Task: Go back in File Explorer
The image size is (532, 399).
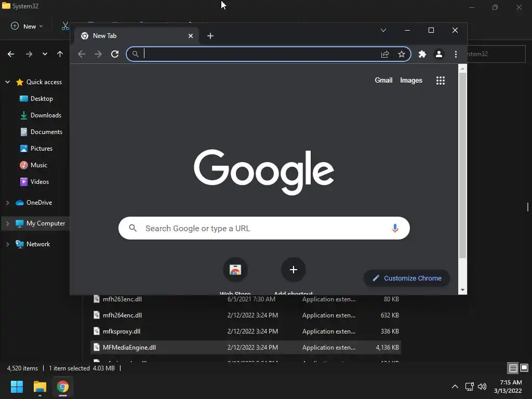Action: coord(11,54)
